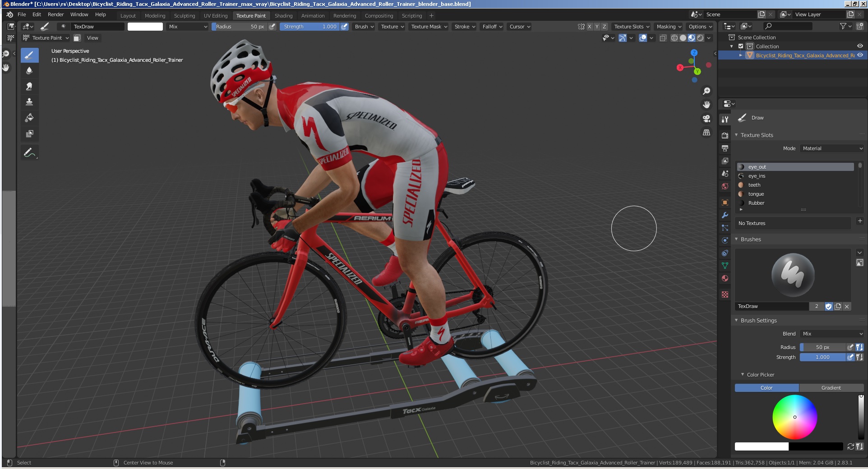Toggle X axis symmetry
Viewport: 868px width, 469px height.
point(589,27)
